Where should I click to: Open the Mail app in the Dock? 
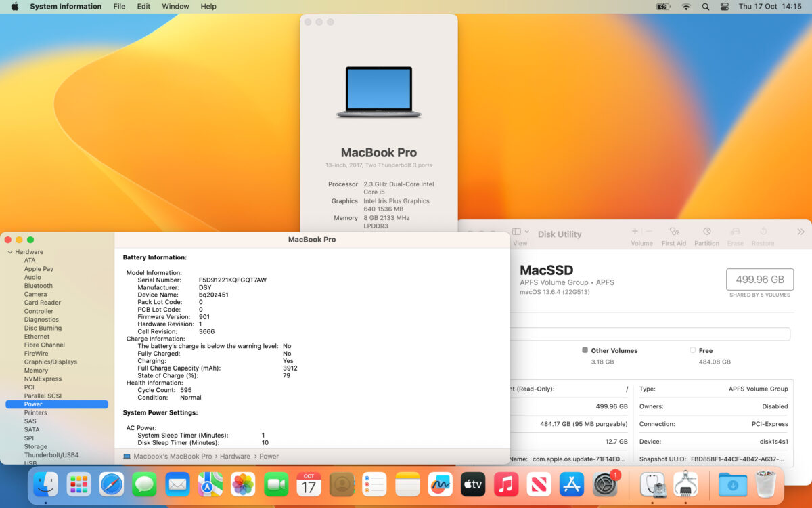click(177, 484)
